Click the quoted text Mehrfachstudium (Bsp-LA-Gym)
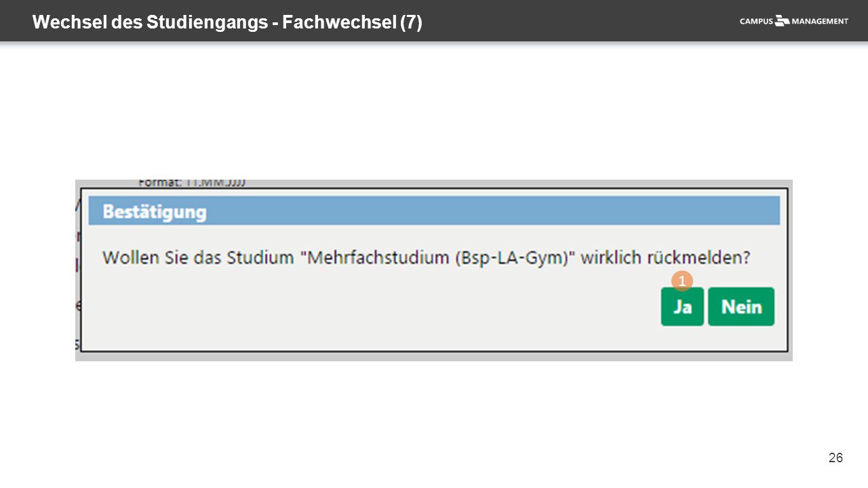Screen dimensions: 868x488 pos(437,258)
